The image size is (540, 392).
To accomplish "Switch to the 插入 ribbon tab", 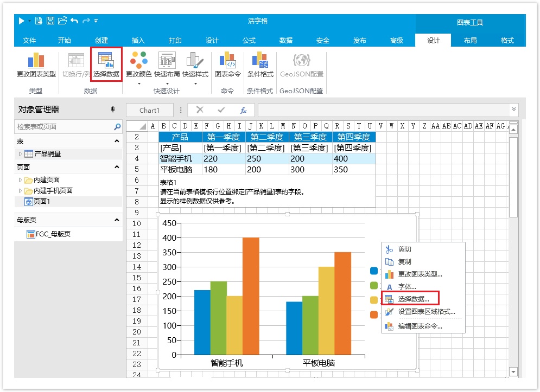I will [x=138, y=40].
